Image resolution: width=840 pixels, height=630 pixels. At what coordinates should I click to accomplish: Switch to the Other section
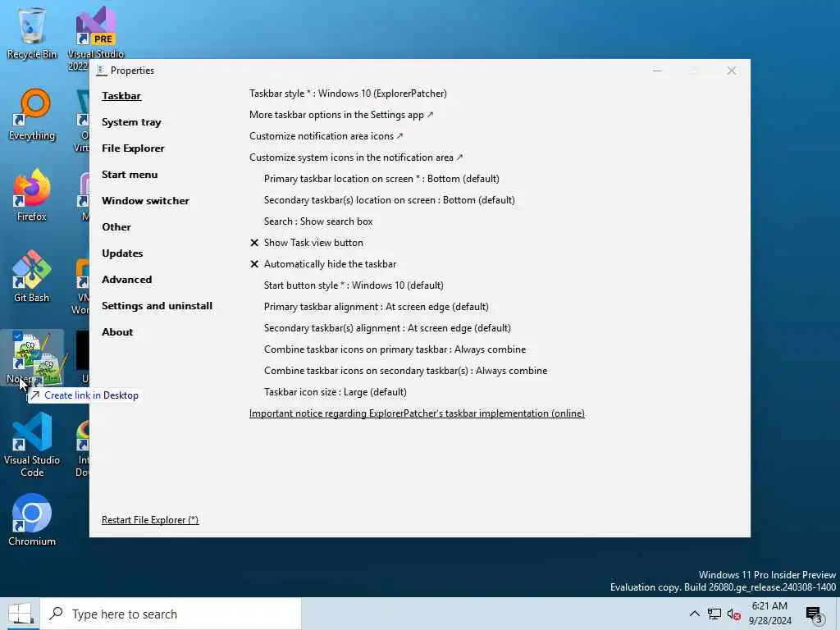coord(116,227)
